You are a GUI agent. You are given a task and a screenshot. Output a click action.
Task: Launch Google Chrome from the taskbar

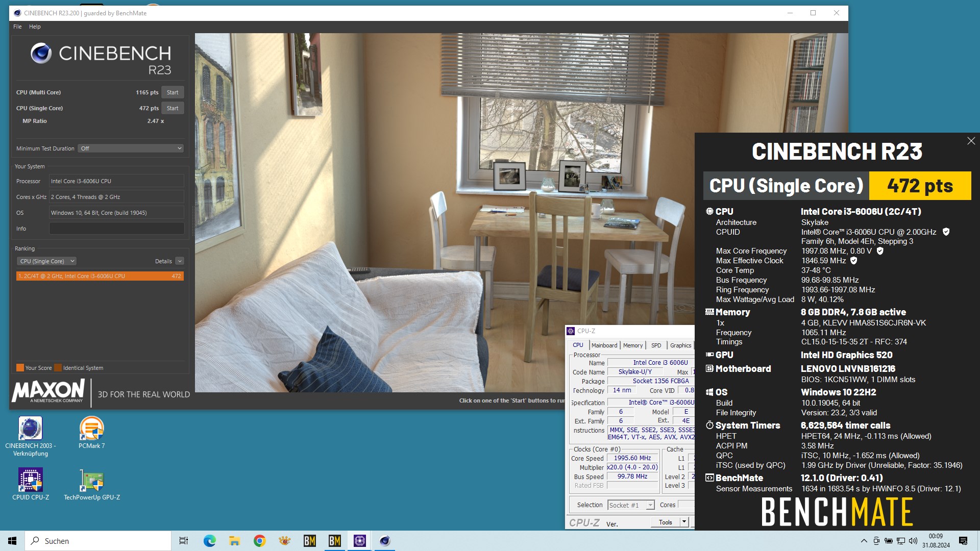[x=259, y=541]
